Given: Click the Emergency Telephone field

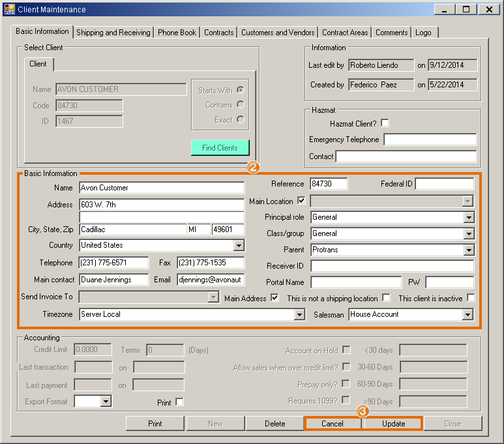Looking at the screenshot, I should click(430, 140).
